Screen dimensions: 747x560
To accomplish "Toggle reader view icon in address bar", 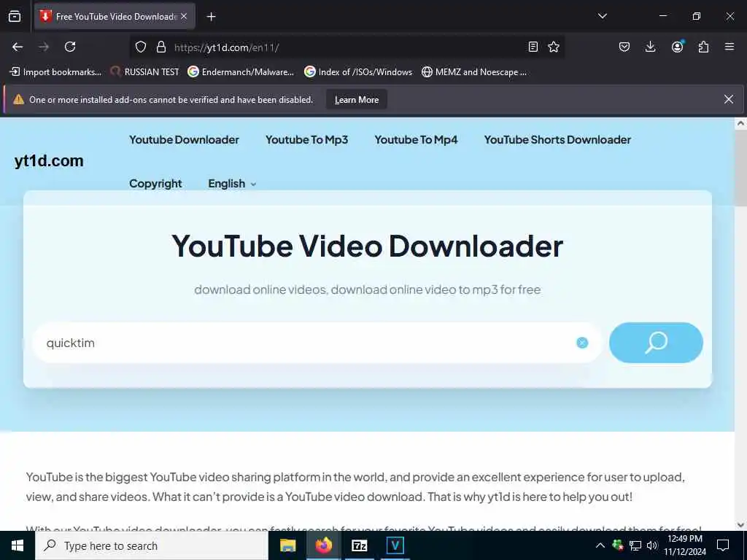I will tap(533, 47).
